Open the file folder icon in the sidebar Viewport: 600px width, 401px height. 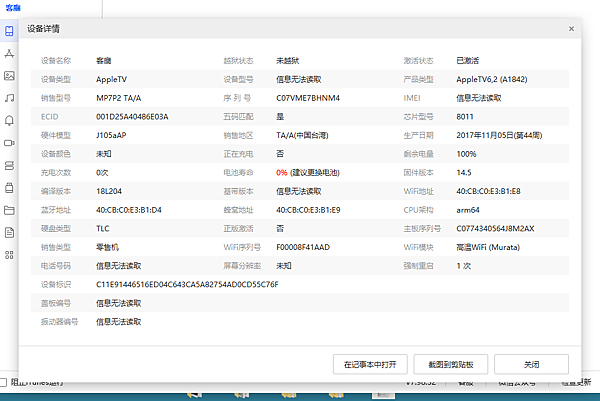pyautogui.click(x=9, y=210)
